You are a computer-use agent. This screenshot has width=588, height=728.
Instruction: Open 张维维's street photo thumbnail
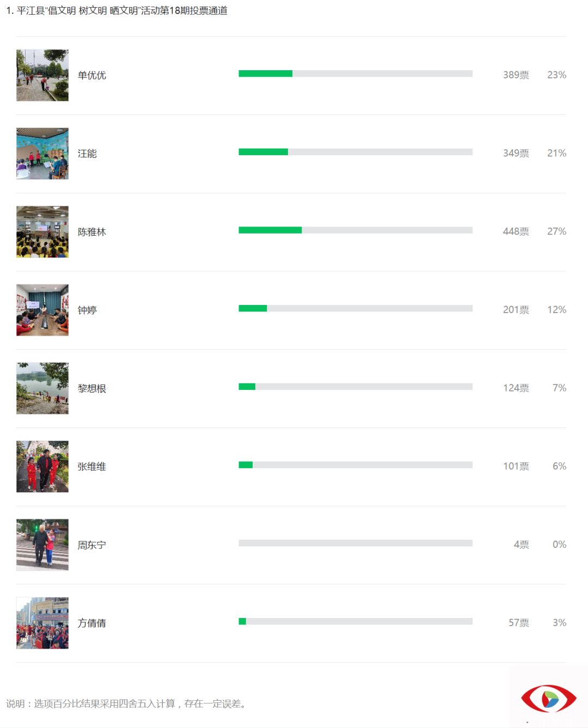click(42, 466)
